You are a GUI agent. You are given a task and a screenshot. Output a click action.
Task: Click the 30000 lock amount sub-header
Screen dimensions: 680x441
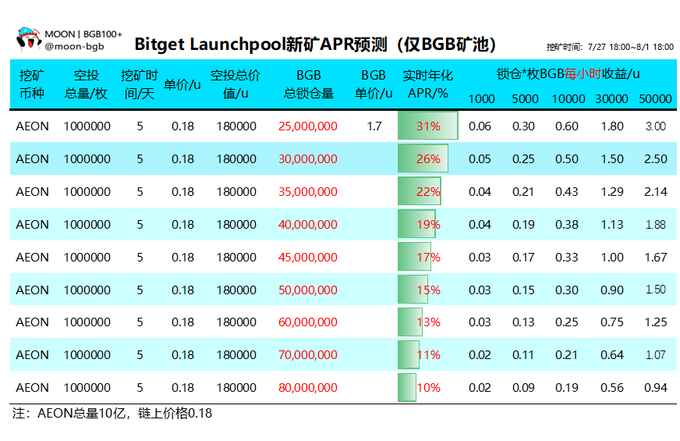pos(611,99)
